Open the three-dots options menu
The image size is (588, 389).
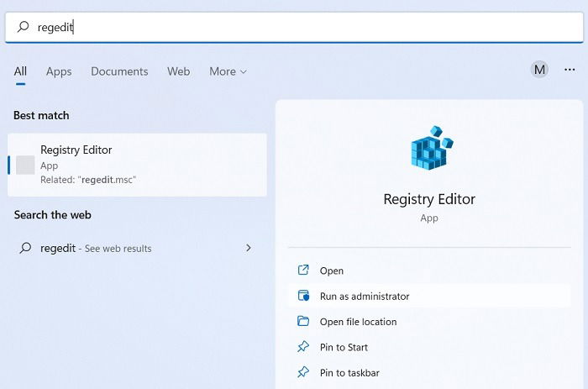click(570, 70)
